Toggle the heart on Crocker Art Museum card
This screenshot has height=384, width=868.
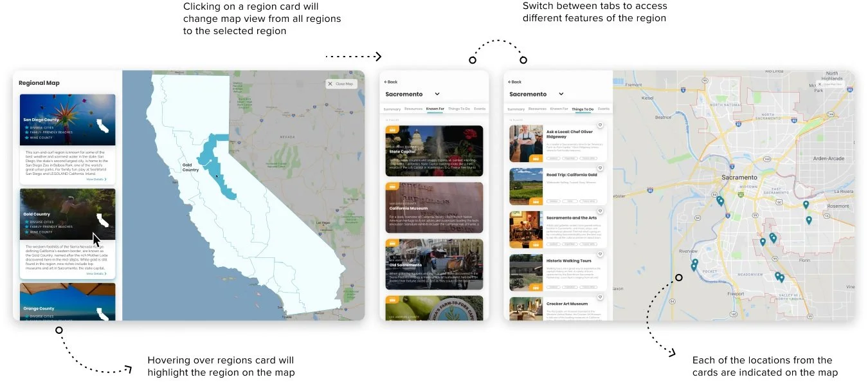coord(600,297)
